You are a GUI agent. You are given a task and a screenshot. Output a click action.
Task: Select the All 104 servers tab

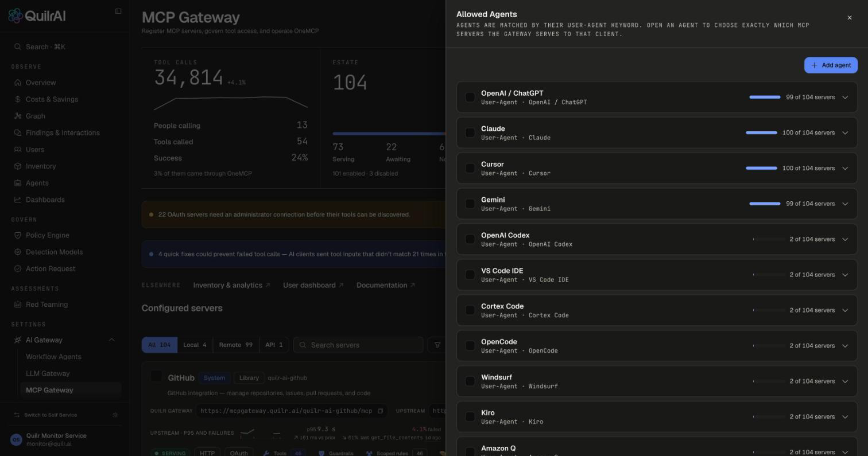tap(160, 345)
